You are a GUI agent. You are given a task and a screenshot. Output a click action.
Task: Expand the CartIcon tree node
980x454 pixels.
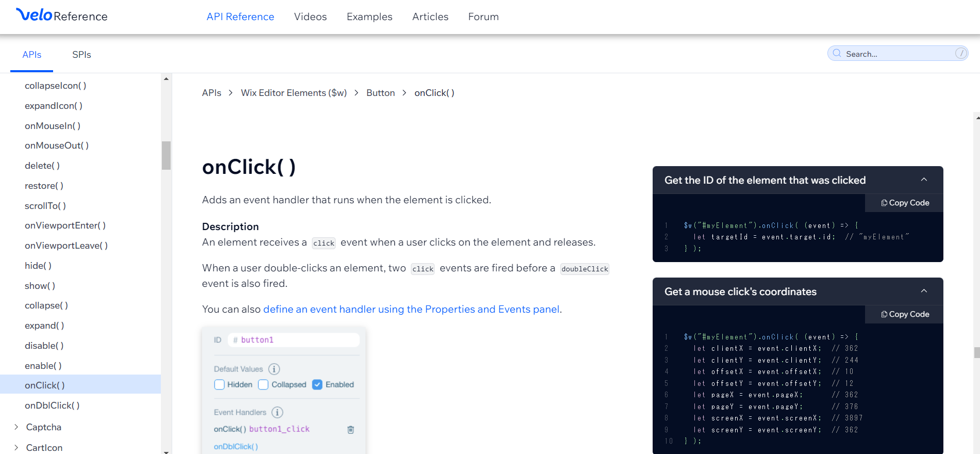tap(16, 447)
